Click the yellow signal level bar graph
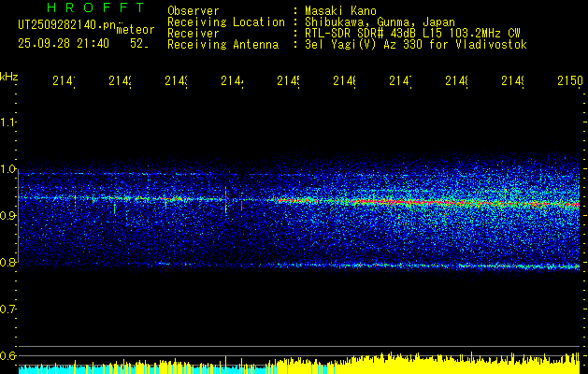The image size is (588, 374). click(x=299, y=363)
